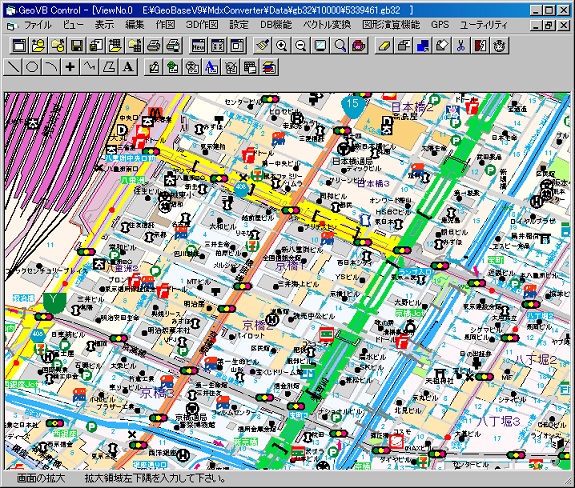
Task: Open the 図形演算機能 menu
Action: pyautogui.click(x=391, y=25)
